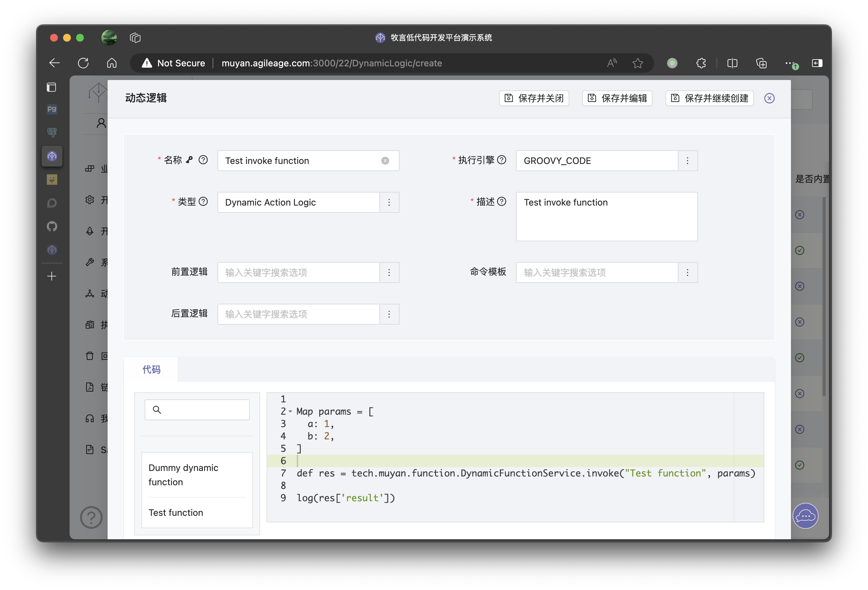
Task: Click the help icon beside 执行引擎 label
Action: click(x=502, y=160)
